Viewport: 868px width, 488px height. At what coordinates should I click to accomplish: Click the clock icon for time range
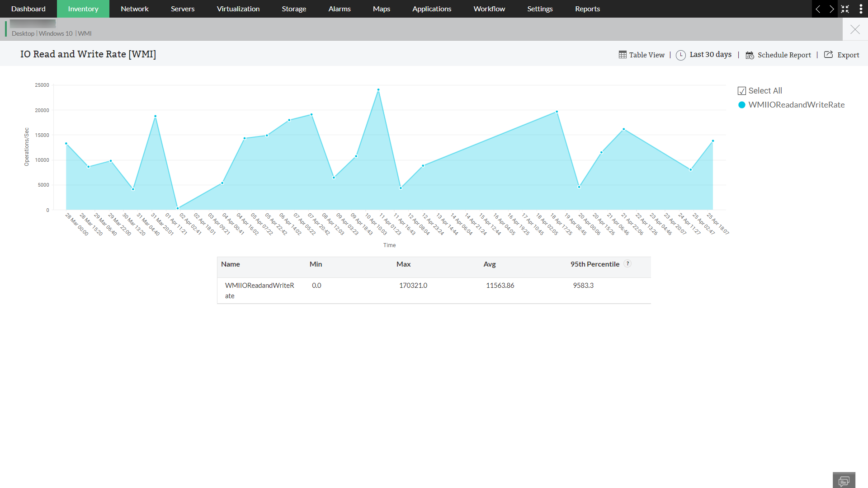680,55
